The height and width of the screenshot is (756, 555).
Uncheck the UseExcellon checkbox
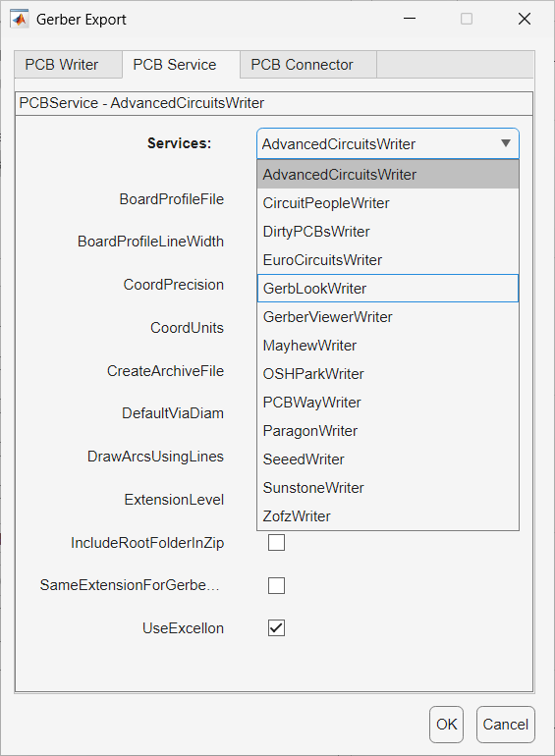(x=276, y=627)
